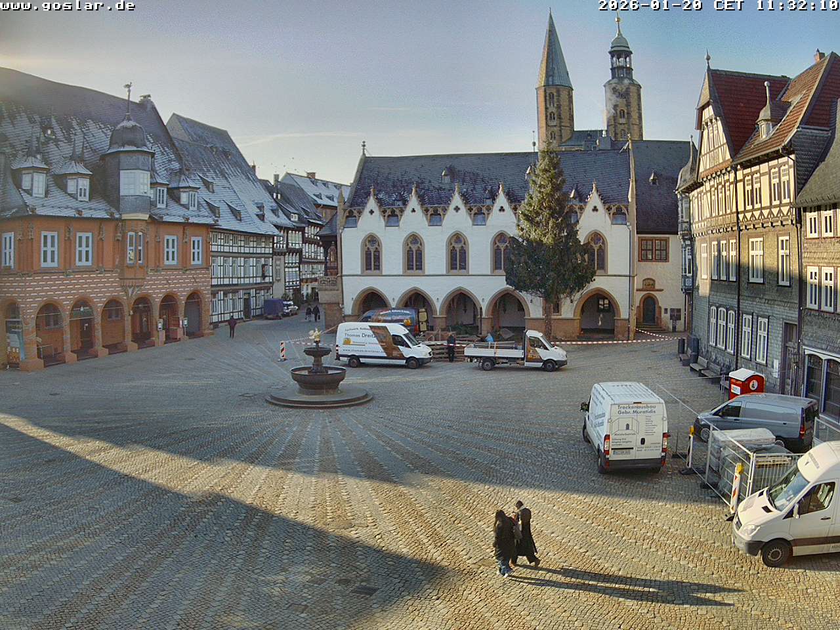Click the golden eagle atop the fountain
840x630 pixels.
316,335
